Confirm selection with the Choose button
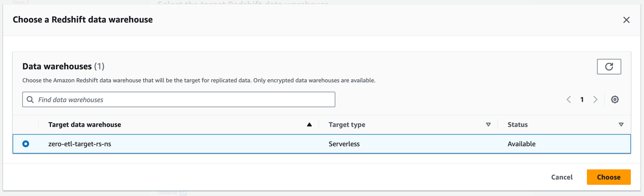Screen dimensions: 644x196 point(608,177)
